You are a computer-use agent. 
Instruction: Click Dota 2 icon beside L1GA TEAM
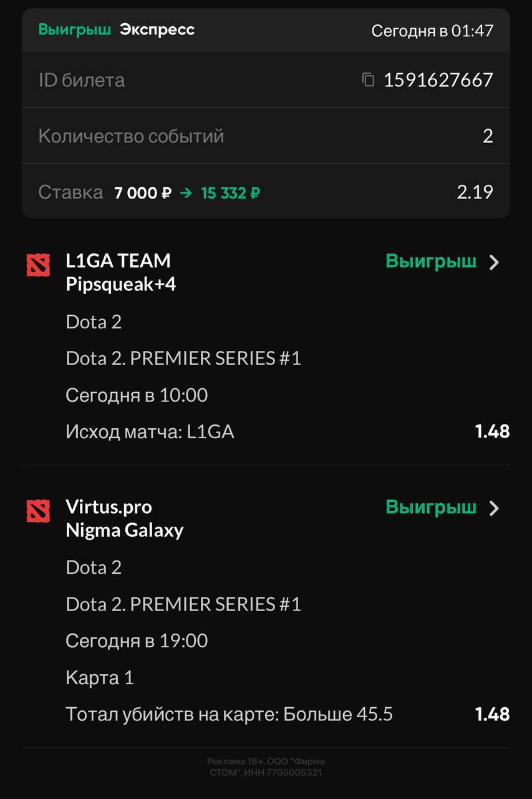[x=38, y=266]
